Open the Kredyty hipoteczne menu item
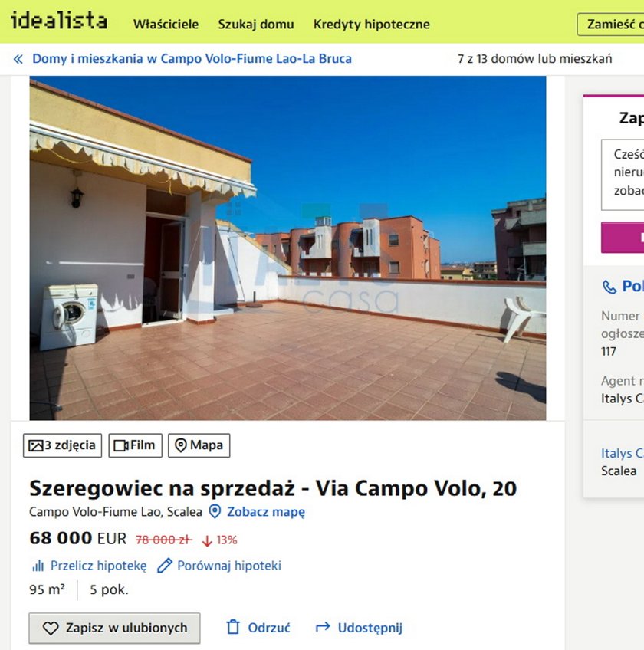 coord(372,25)
